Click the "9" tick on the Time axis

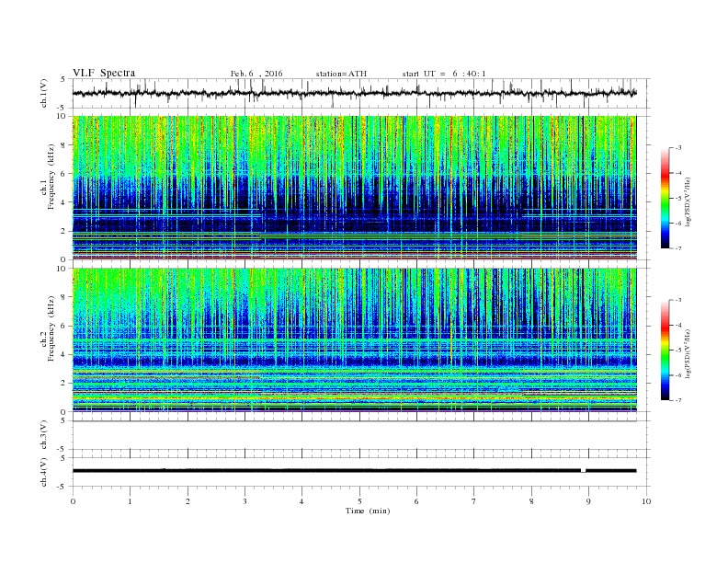pyautogui.click(x=588, y=501)
